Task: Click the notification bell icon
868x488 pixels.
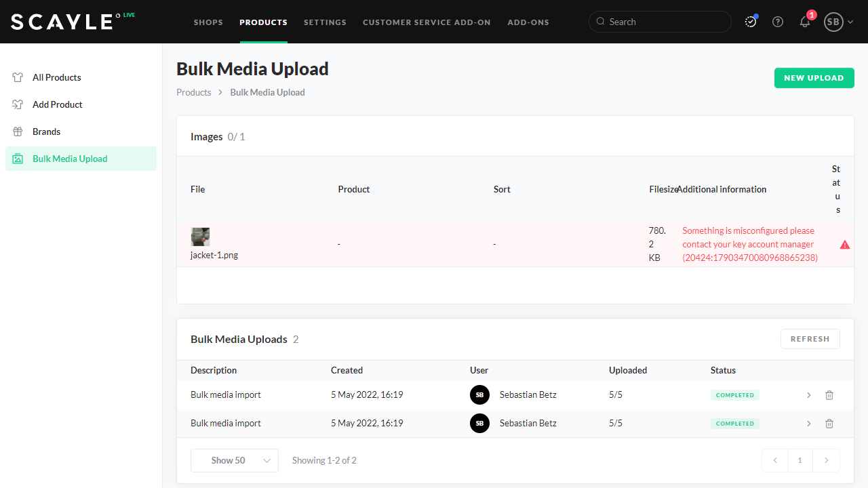Action: click(805, 22)
